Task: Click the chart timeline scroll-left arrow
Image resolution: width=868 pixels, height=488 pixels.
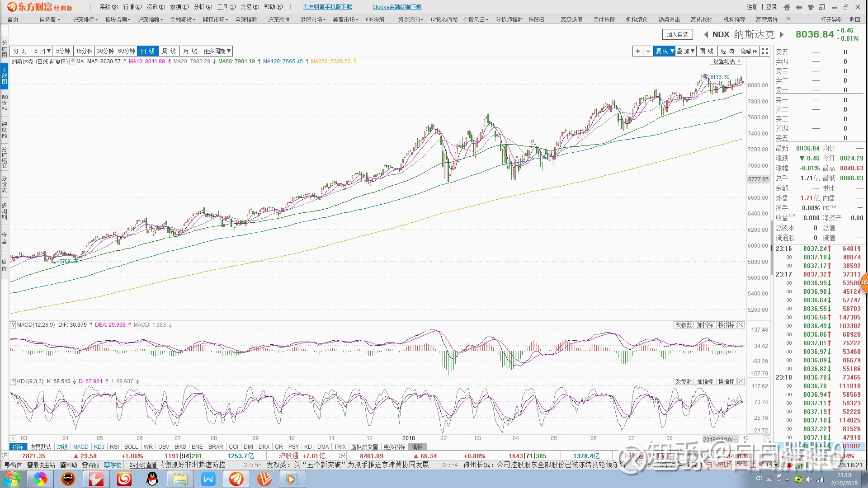Action: (13, 438)
